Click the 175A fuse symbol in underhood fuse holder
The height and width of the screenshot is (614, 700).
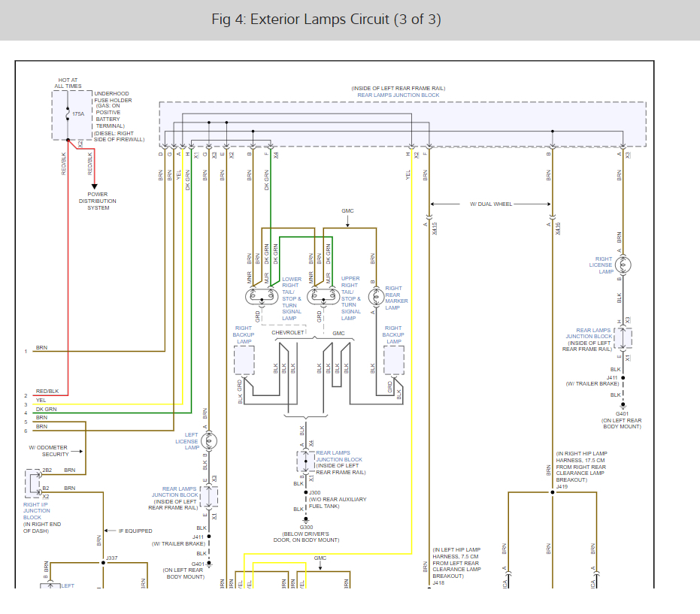[x=69, y=114]
